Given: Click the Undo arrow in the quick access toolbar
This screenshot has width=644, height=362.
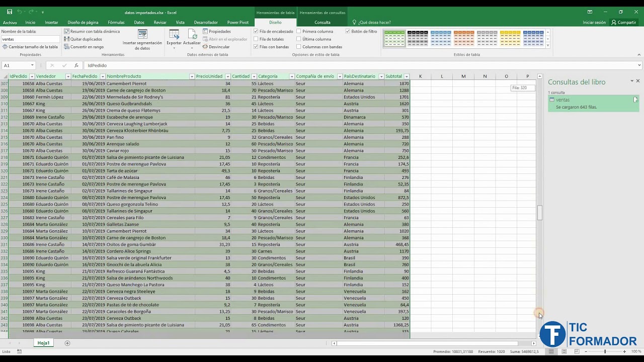Looking at the screenshot, I should [20, 12].
